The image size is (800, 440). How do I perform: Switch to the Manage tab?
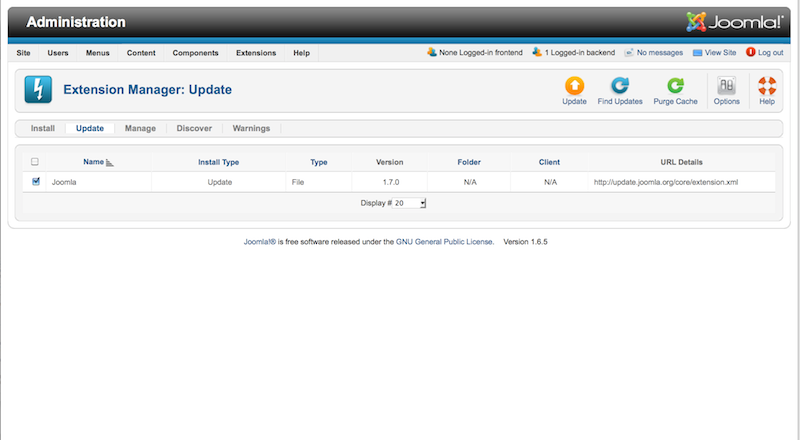[140, 128]
